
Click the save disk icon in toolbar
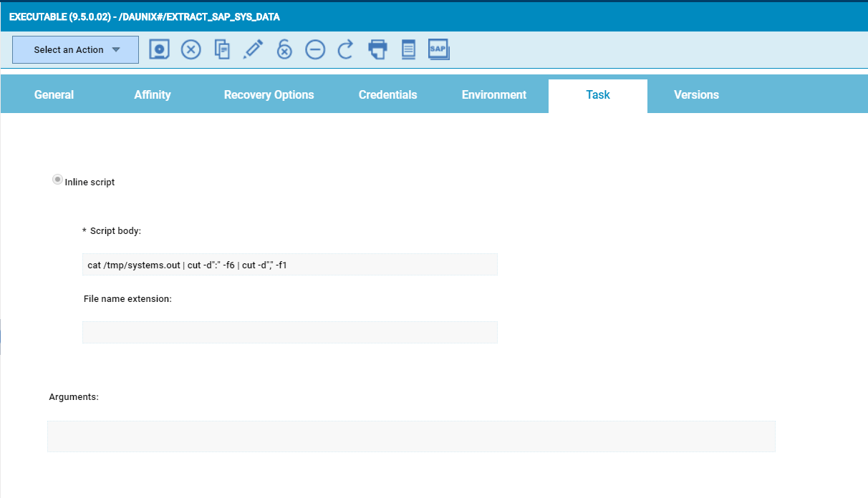click(160, 49)
